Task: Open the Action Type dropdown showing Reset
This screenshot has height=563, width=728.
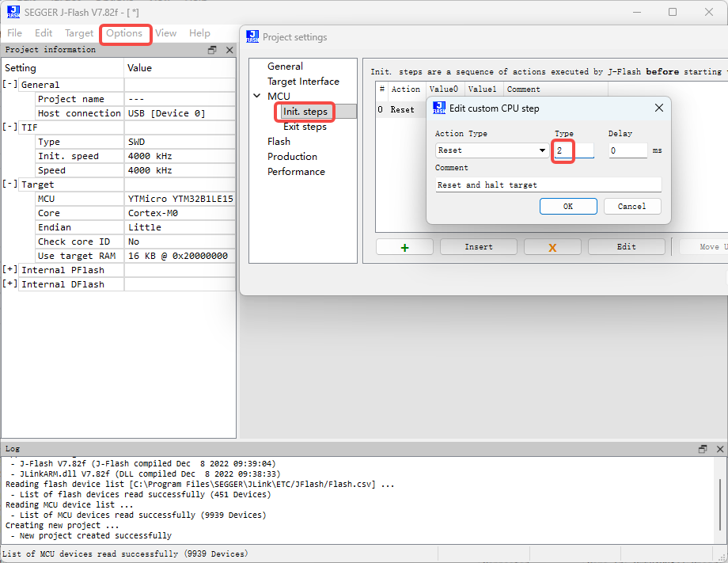Action: point(492,150)
